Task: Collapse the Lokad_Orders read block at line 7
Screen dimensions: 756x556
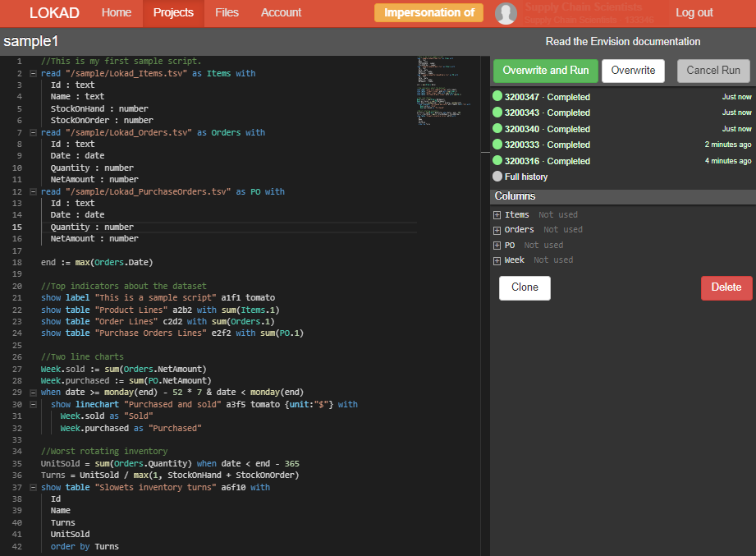Action: click(x=34, y=132)
